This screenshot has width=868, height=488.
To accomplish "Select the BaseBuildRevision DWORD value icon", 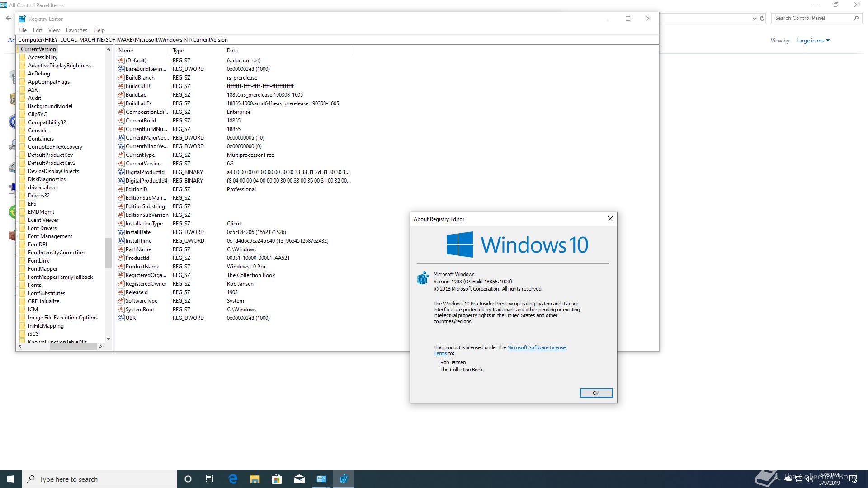I will pos(121,69).
